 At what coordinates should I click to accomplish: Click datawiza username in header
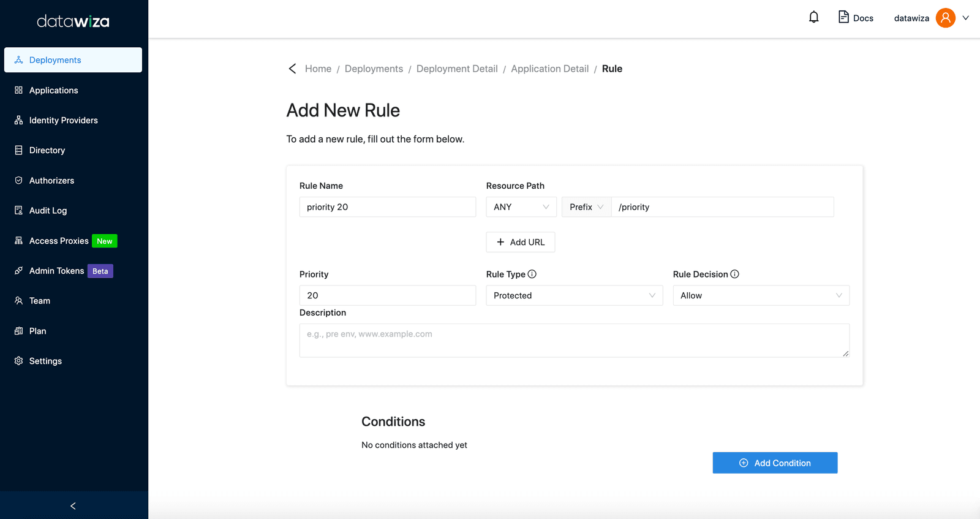[911, 18]
